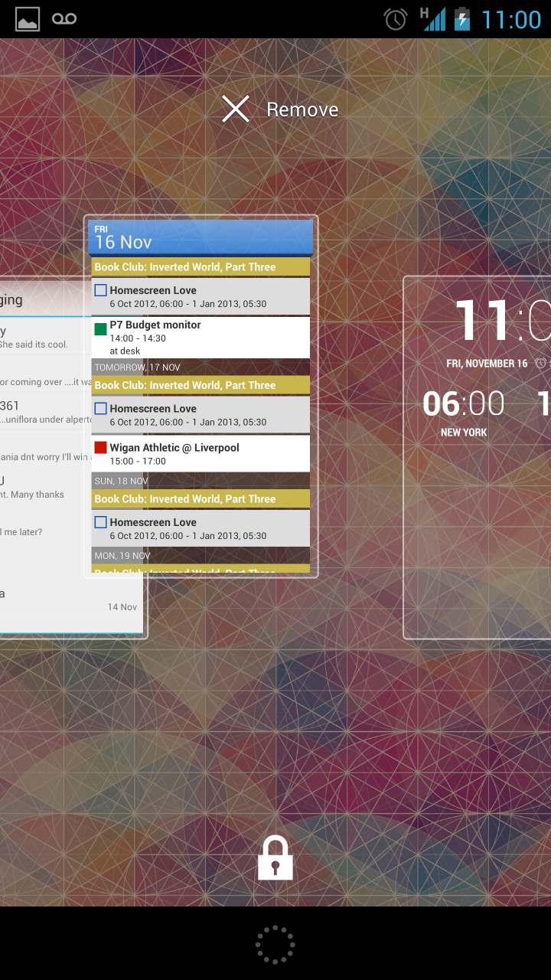551x980 pixels.
Task: Tap the alarm clock status icon
Action: [x=396, y=19]
